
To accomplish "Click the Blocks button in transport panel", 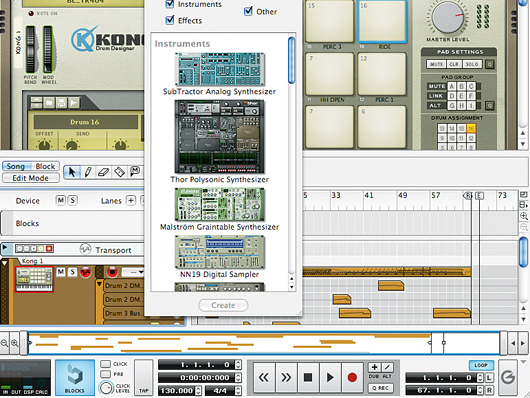I will click(75, 378).
